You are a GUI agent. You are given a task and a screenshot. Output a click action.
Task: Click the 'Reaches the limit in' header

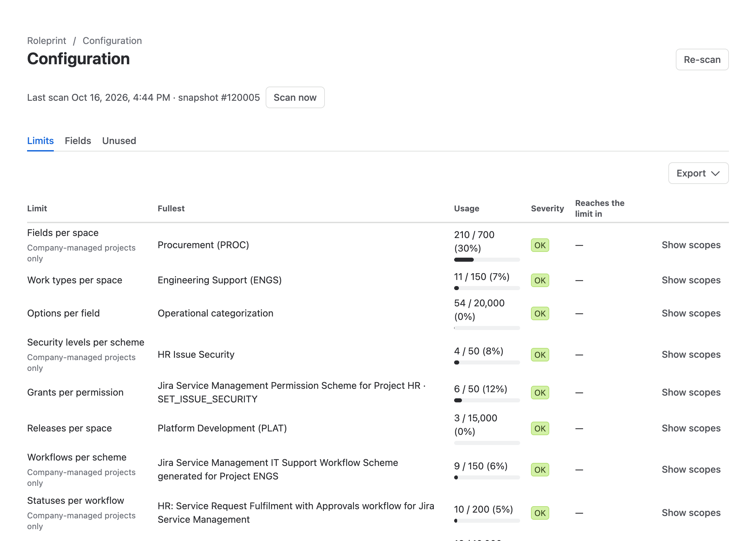600,208
